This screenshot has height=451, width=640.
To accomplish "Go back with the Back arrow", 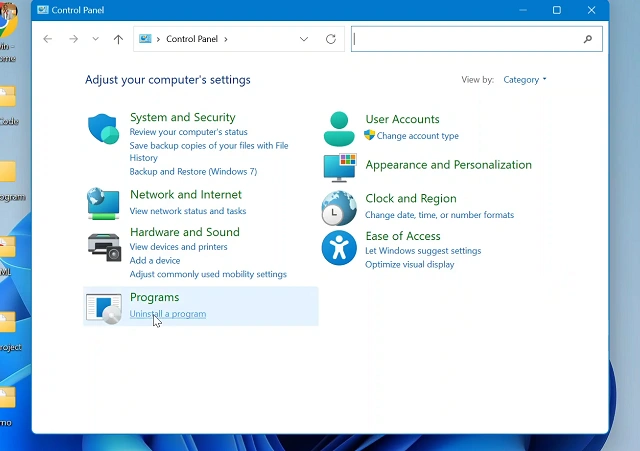I will click(x=48, y=39).
